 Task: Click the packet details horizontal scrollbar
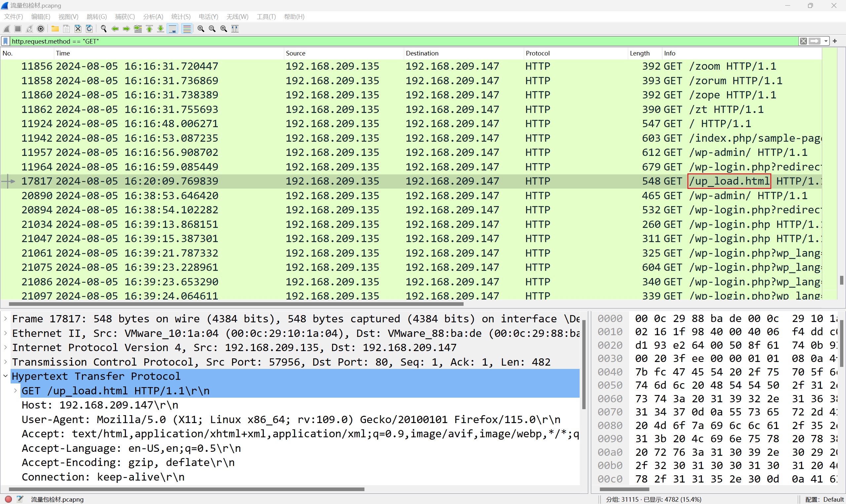coord(186,489)
